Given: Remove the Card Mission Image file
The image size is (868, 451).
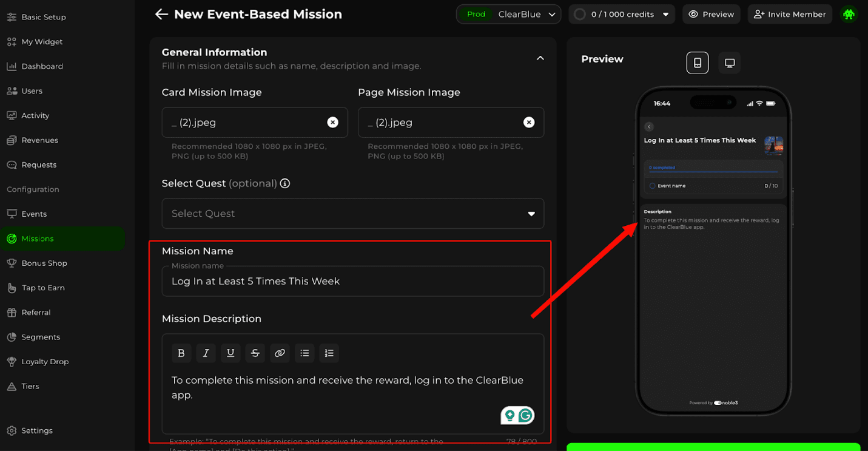Looking at the screenshot, I should pyautogui.click(x=332, y=123).
